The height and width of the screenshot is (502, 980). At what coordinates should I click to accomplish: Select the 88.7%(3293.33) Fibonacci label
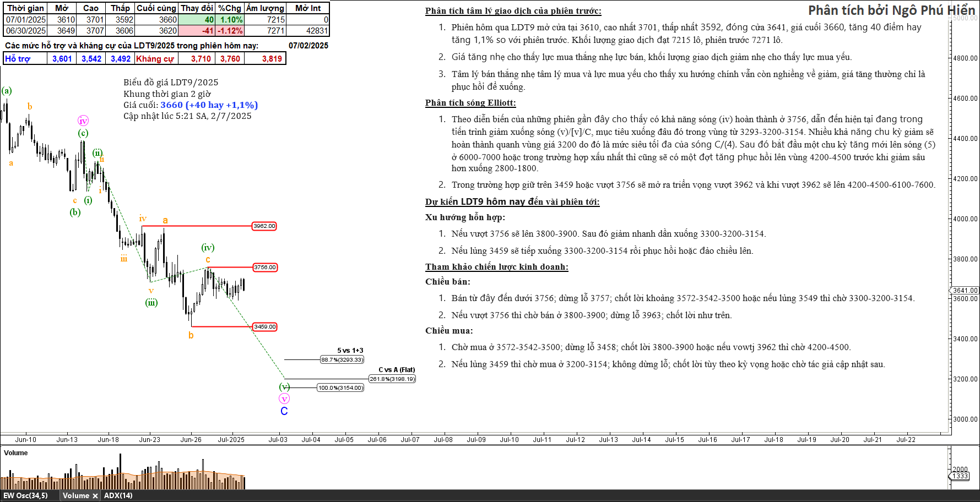(x=342, y=360)
